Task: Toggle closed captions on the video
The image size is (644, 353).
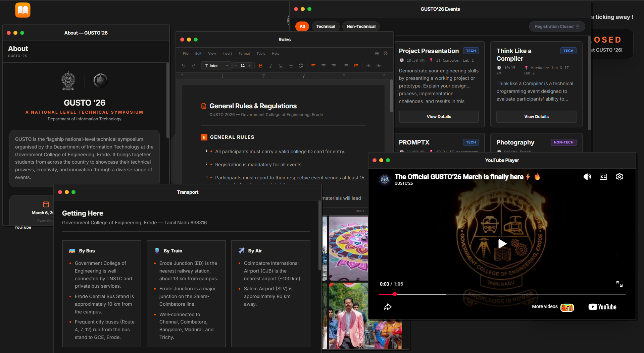Action: click(x=603, y=177)
